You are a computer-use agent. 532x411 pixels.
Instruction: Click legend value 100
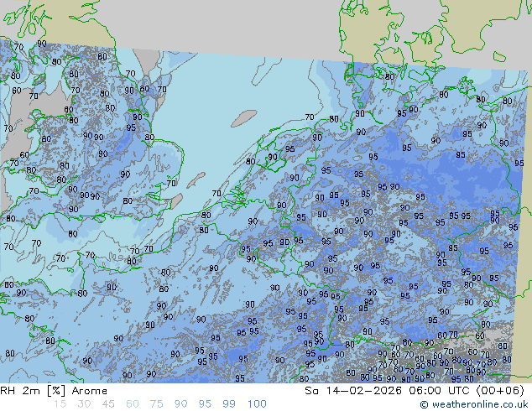tap(257, 404)
